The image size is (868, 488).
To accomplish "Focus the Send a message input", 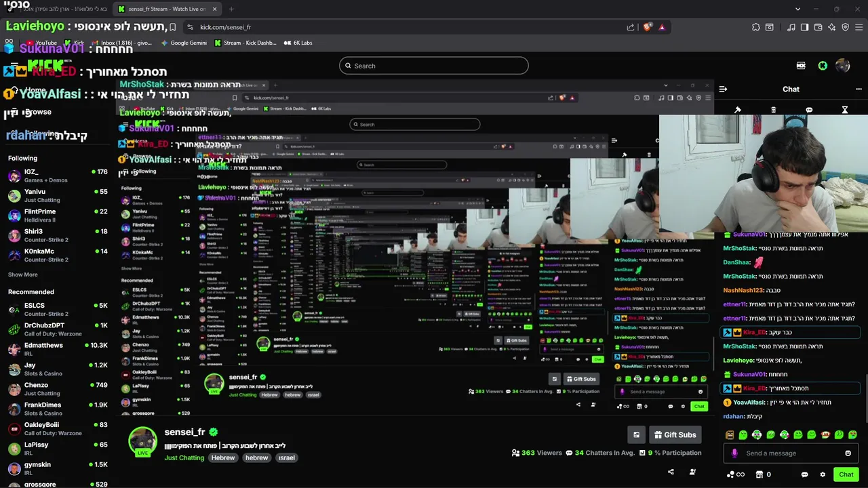I will 790,453.
